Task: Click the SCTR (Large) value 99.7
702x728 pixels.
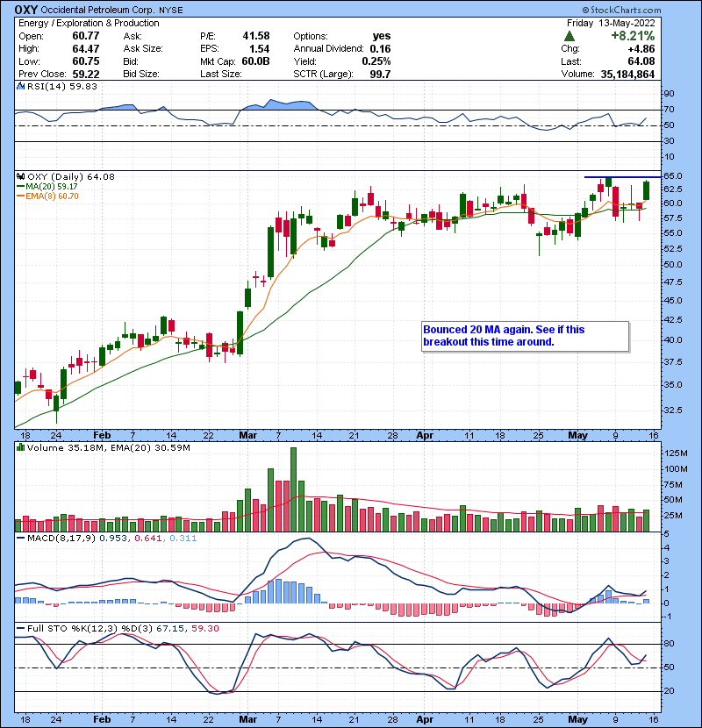Action: (381, 74)
